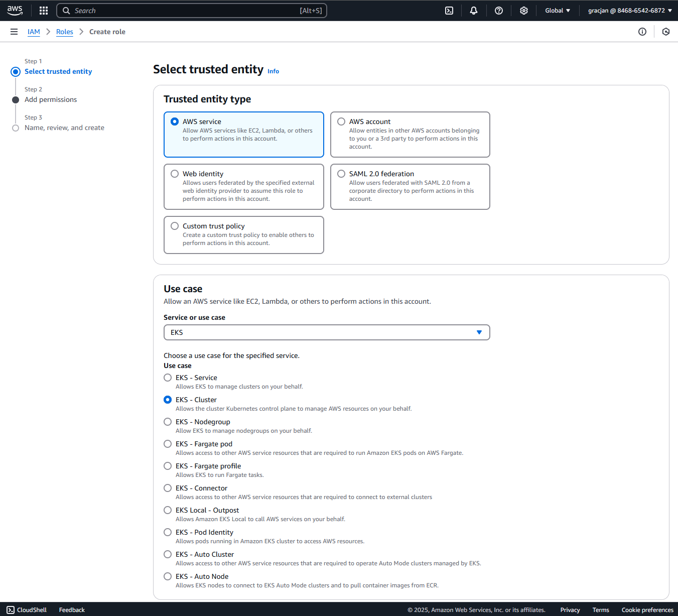This screenshot has height=616, width=678.
Task: Click the hexagon icon beside the info panel icon
Action: pos(666,32)
